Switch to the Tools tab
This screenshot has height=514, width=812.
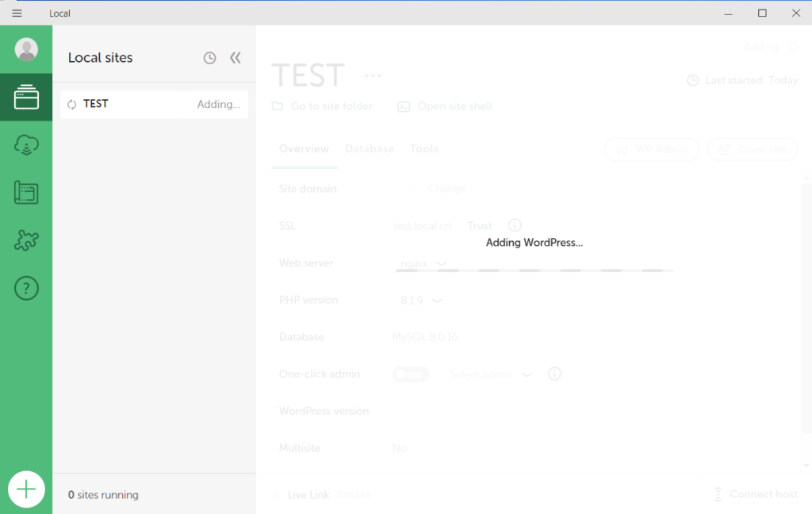pos(423,148)
